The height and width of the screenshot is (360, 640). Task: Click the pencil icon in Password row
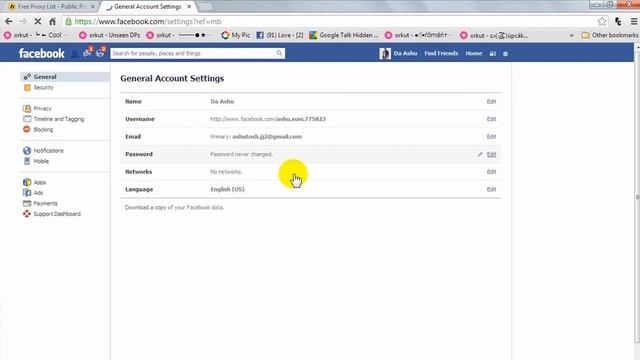[480, 154]
